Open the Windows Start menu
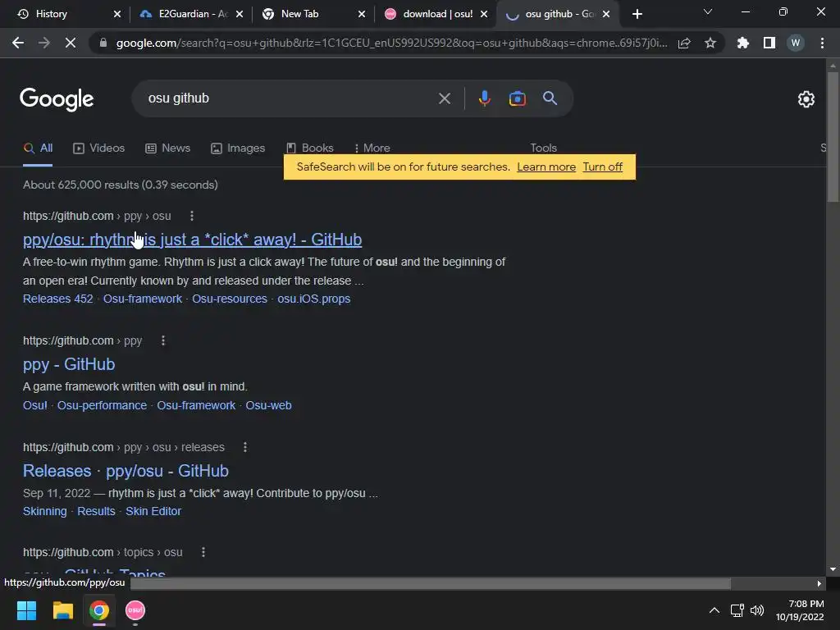 coord(26,610)
